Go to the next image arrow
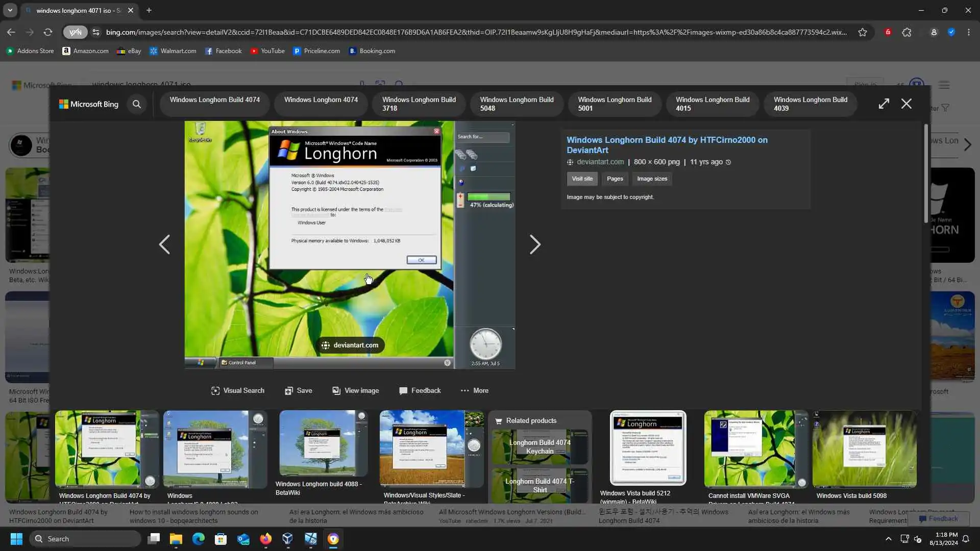Viewport: 980px width, 551px height. (x=534, y=244)
